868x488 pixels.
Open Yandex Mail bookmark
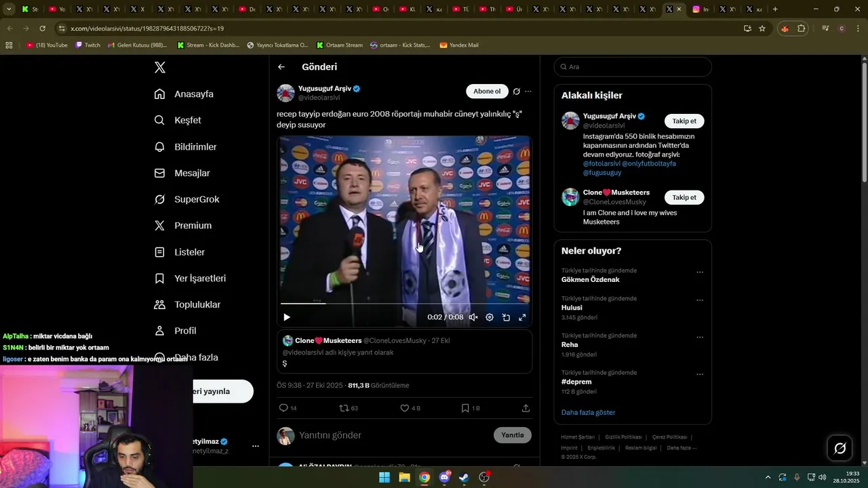point(459,45)
